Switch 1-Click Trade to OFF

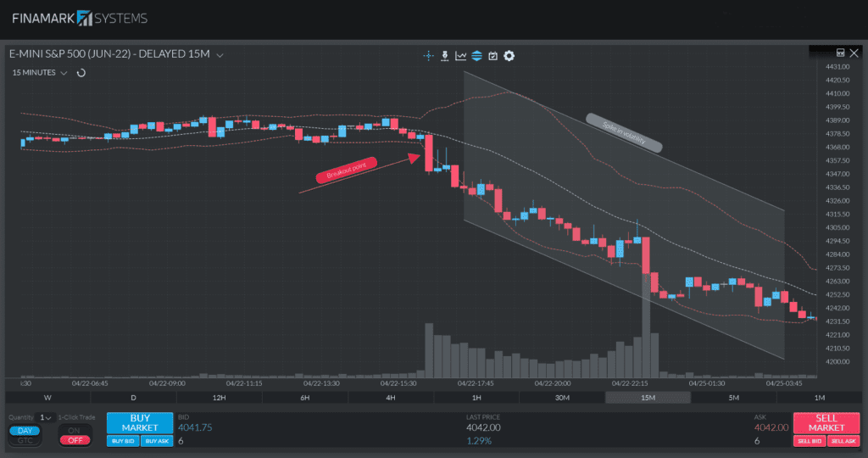pos(75,440)
